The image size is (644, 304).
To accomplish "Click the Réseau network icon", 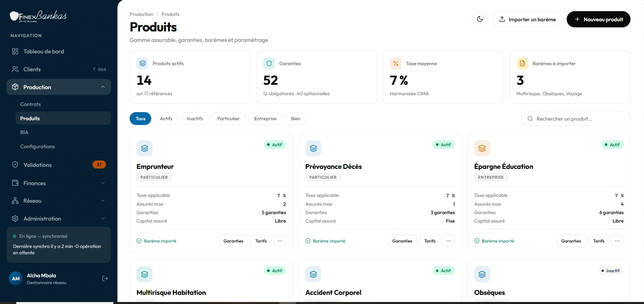I will coord(15,201).
